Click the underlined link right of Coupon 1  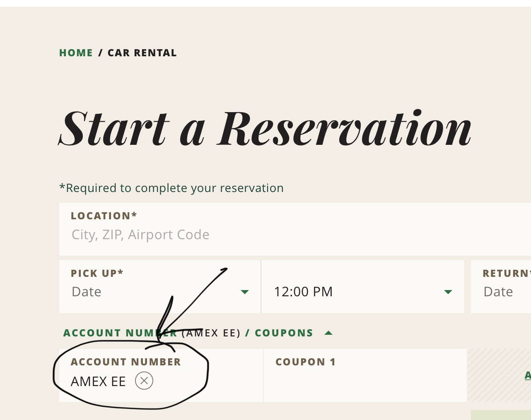pyautogui.click(x=528, y=375)
